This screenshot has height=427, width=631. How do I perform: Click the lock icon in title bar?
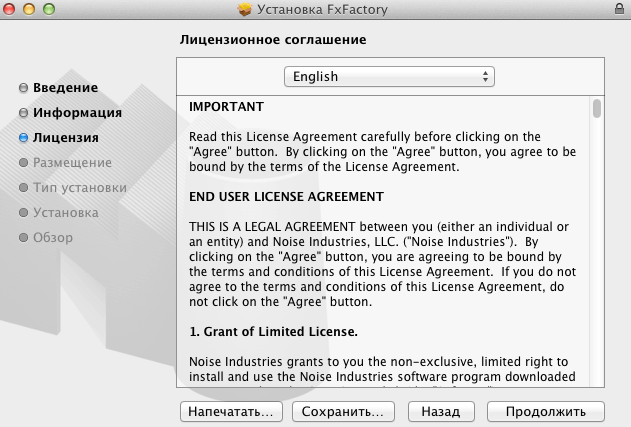pos(619,8)
